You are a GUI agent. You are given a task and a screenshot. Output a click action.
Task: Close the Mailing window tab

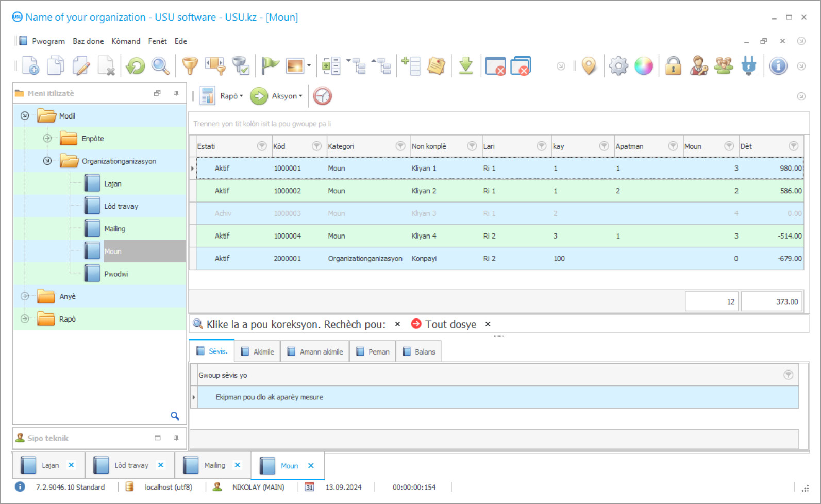[238, 465]
